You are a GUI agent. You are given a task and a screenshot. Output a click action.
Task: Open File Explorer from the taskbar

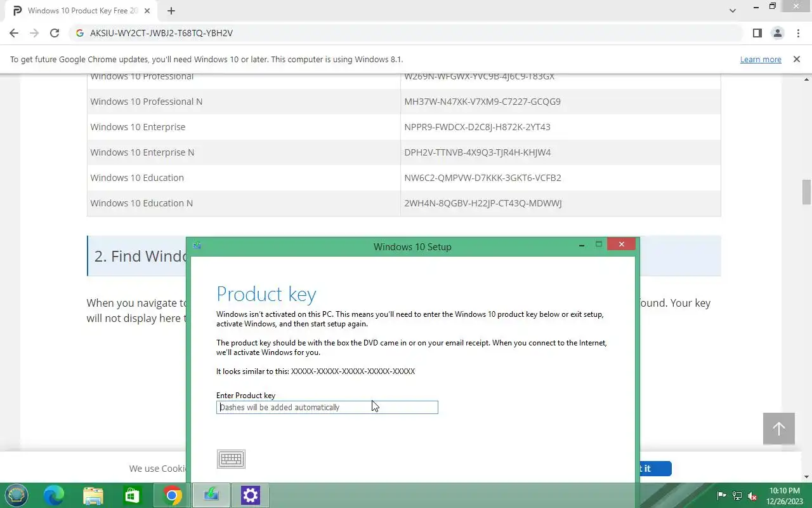coord(93,495)
